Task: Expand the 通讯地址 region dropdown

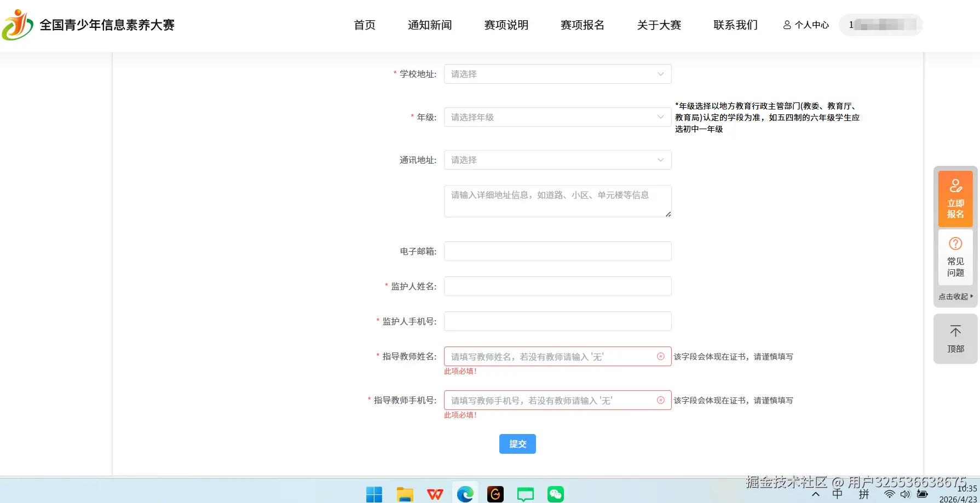Action: click(x=557, y=160)
